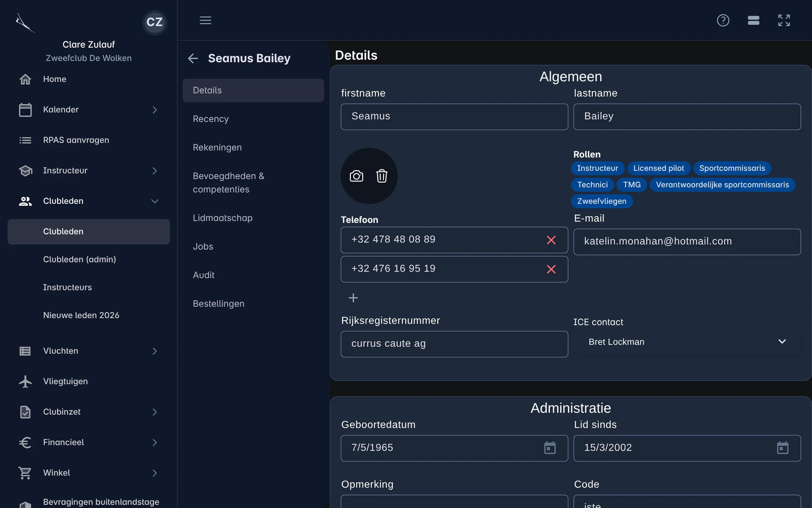812x508 pixels.
Task: Open Lid sinds calendar picker icon
Action: click(783, 448)
